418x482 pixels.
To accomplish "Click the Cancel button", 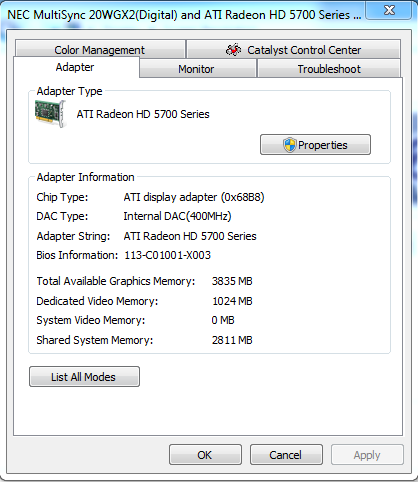I will (286, 455).
